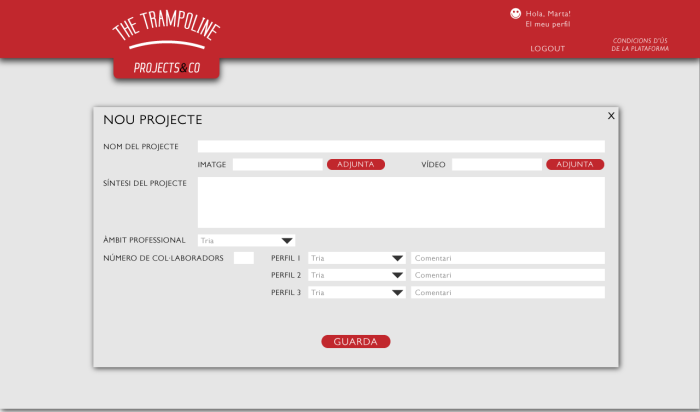Image resolution: width=700 pixels, height=412 pixels.
Task: Click the Número de Col·laboradors field
Action: coord(243,258)
